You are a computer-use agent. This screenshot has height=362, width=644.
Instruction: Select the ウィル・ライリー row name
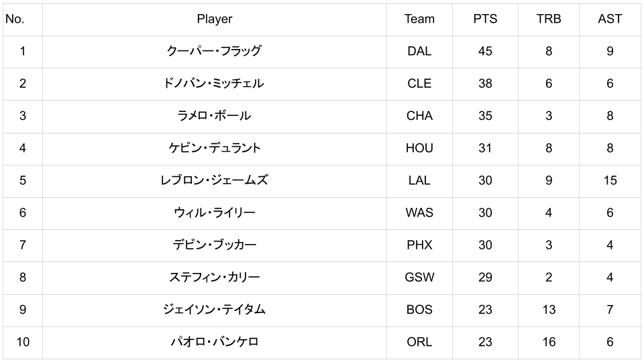coord(214,213)
